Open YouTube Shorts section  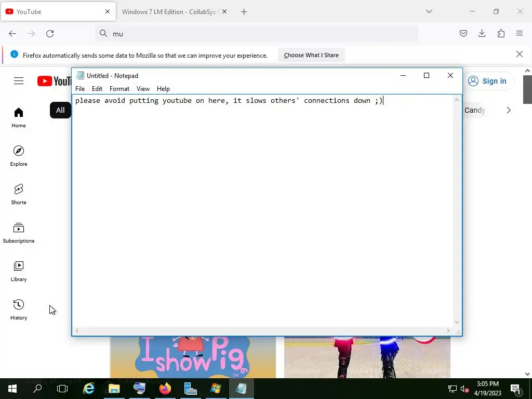(19, 194)
